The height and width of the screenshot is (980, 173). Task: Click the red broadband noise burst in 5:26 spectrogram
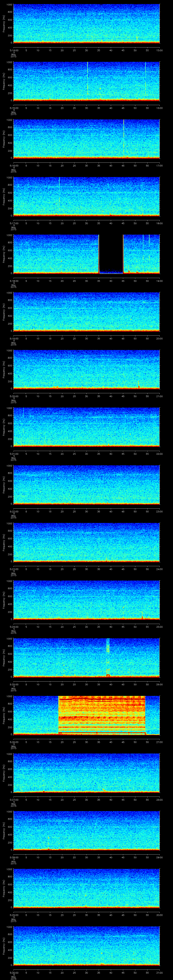pyautogui.click(x=102, y=715)
